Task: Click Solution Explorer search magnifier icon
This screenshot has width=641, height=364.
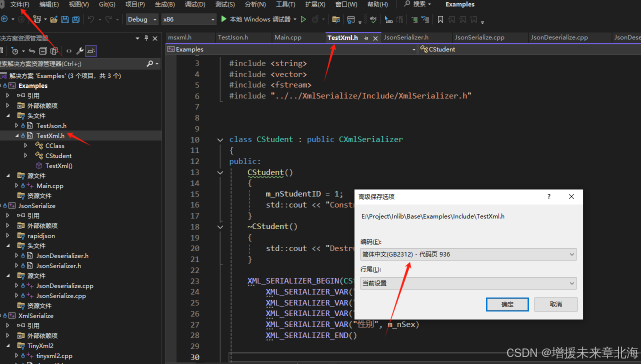Action: coord(149,63)
